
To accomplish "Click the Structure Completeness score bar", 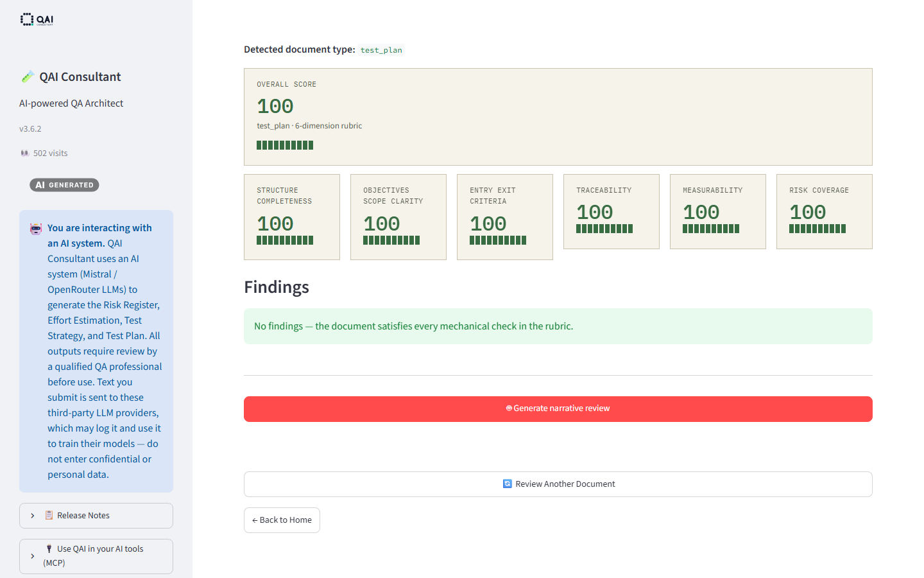I will [x=285, y=240].
